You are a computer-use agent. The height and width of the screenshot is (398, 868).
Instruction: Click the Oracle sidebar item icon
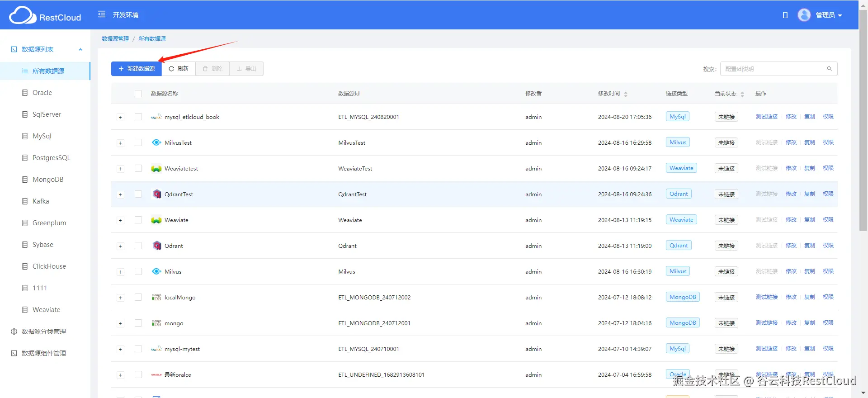[x=25, y=93]
